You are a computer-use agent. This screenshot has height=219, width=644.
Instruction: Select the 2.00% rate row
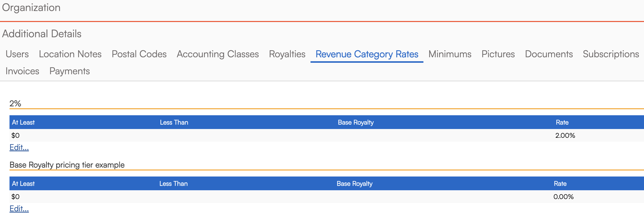(326, 135)
